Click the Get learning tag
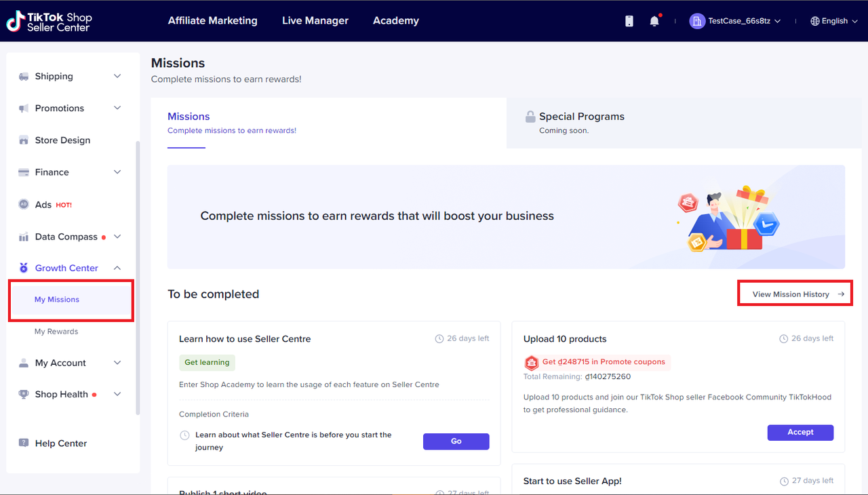868x495 pixels. pyautogui.click(x=207, y=363)
